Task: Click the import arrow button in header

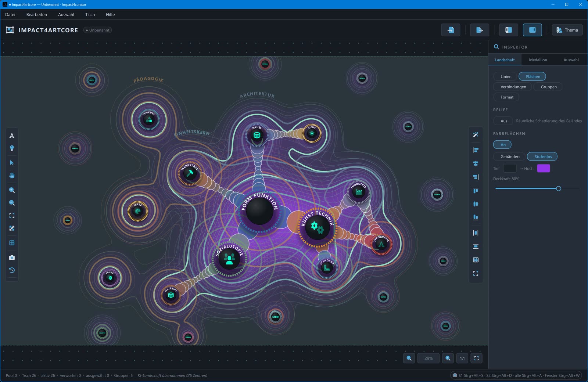Action: (451, 30)
